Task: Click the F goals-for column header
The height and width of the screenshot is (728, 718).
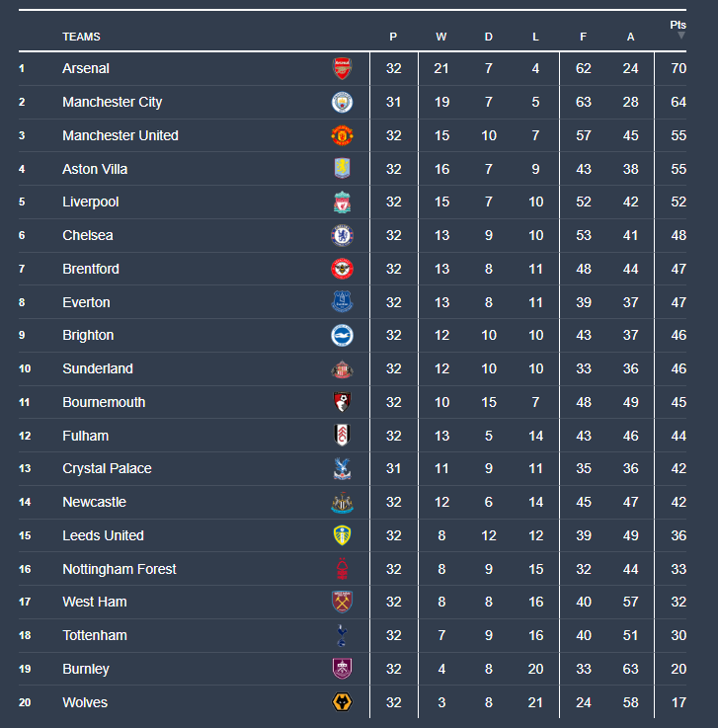Action: [x=583, y=37]
